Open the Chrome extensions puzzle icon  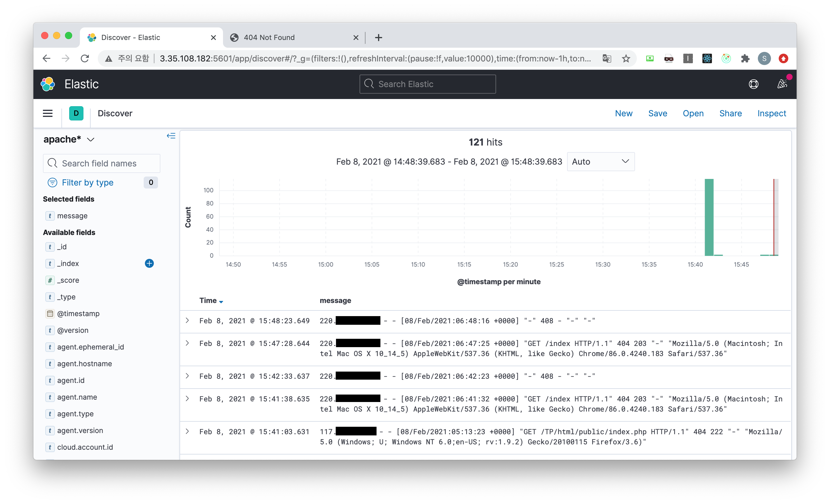pos(745,59)
